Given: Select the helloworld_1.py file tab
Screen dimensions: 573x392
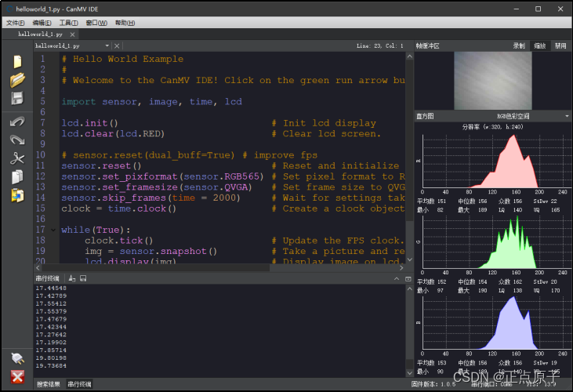Looking at the screenshot, I should 40,34.
